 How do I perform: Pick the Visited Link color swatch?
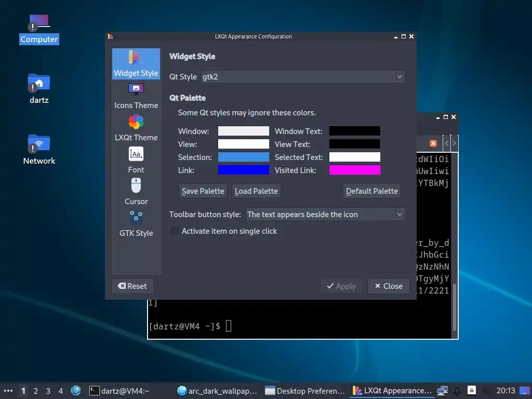pos(354,170)
